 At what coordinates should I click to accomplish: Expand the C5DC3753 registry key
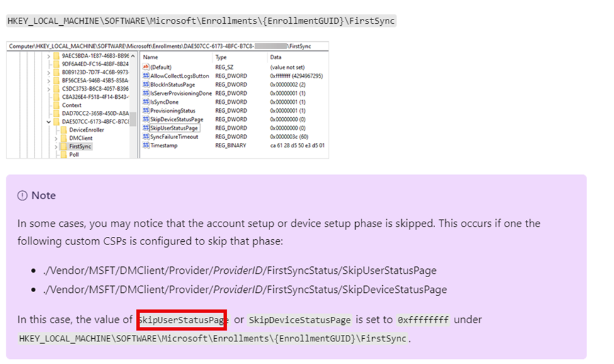coord(48,89)
